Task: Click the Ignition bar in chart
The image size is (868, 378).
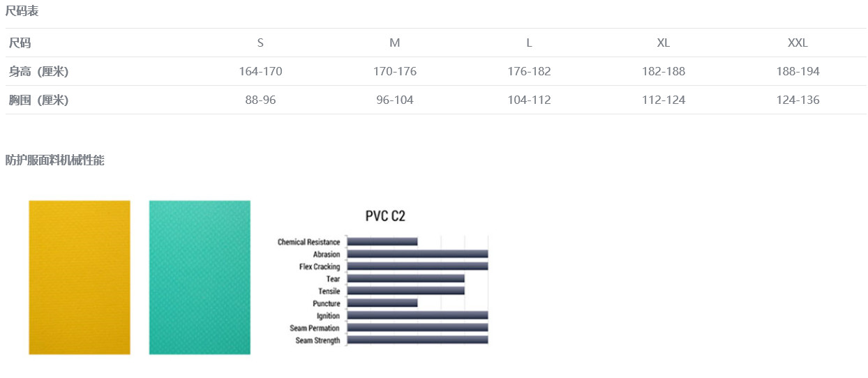Action: pyautogui.click(x=417, y=316)
